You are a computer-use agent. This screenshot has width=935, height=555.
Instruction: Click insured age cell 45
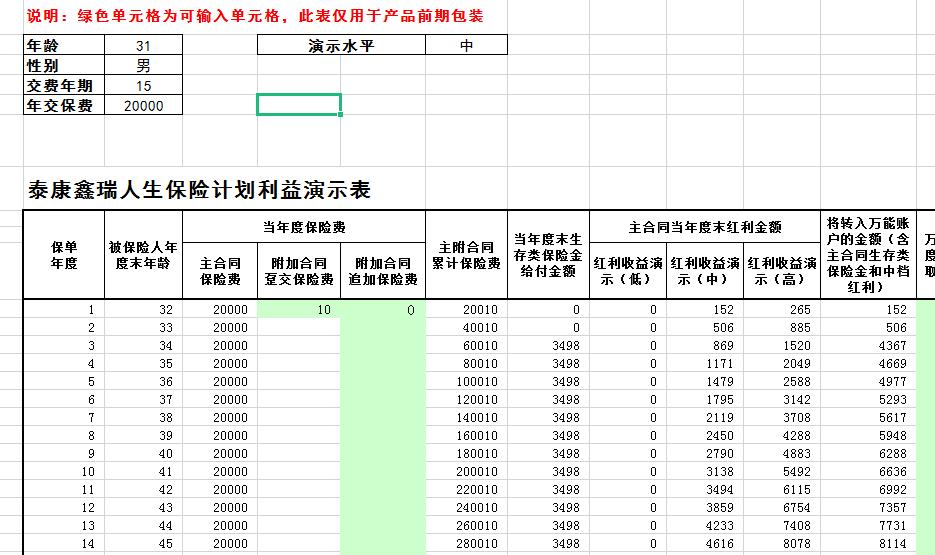coord(143,543)
